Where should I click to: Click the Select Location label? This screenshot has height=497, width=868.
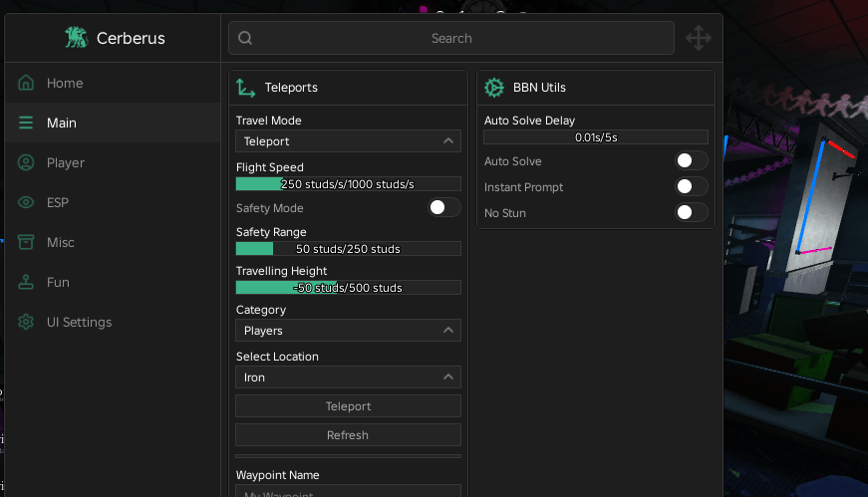(277, 357)
